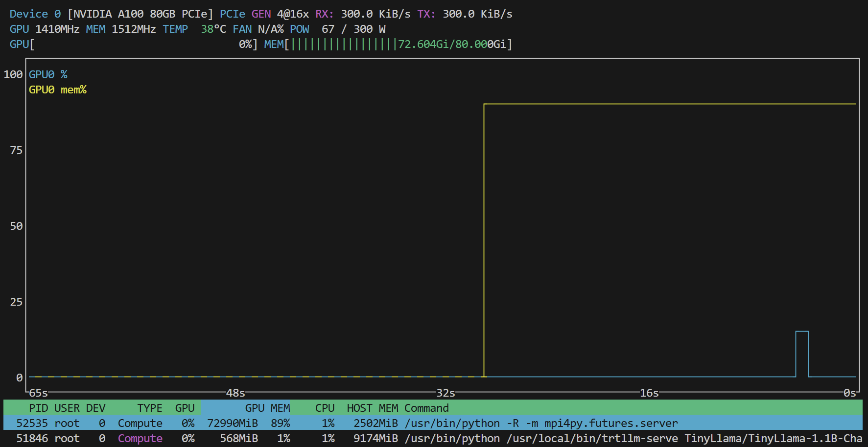Click the 65s marker on the time axis
This screenshot has width=868, height=447.
tap(38, 393)
